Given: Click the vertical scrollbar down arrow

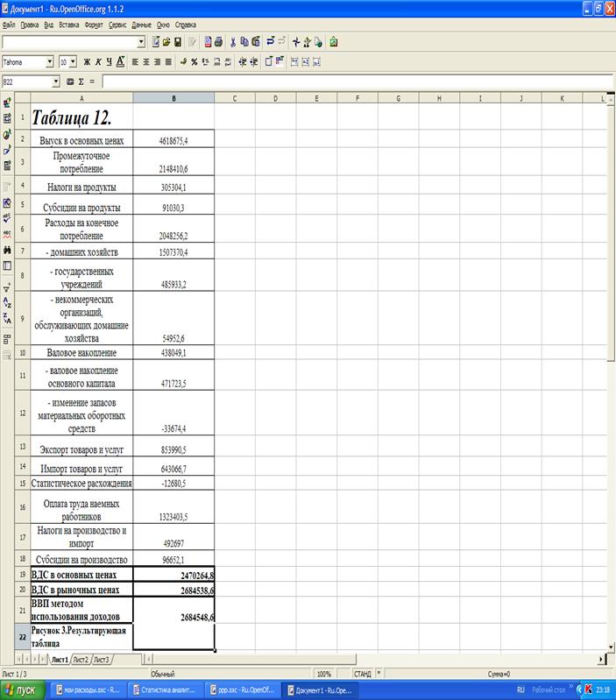Looking at the screenshot, I should tap(611, 647).
